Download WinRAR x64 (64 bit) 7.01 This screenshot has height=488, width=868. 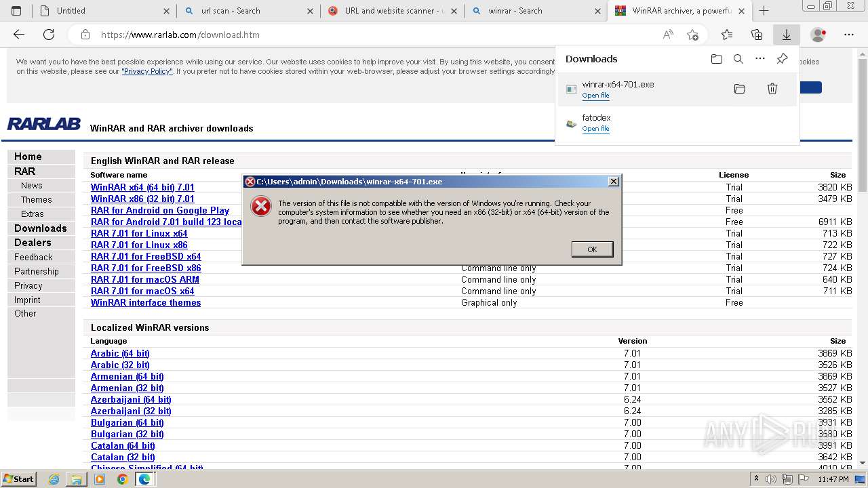[x=142, y=188]
